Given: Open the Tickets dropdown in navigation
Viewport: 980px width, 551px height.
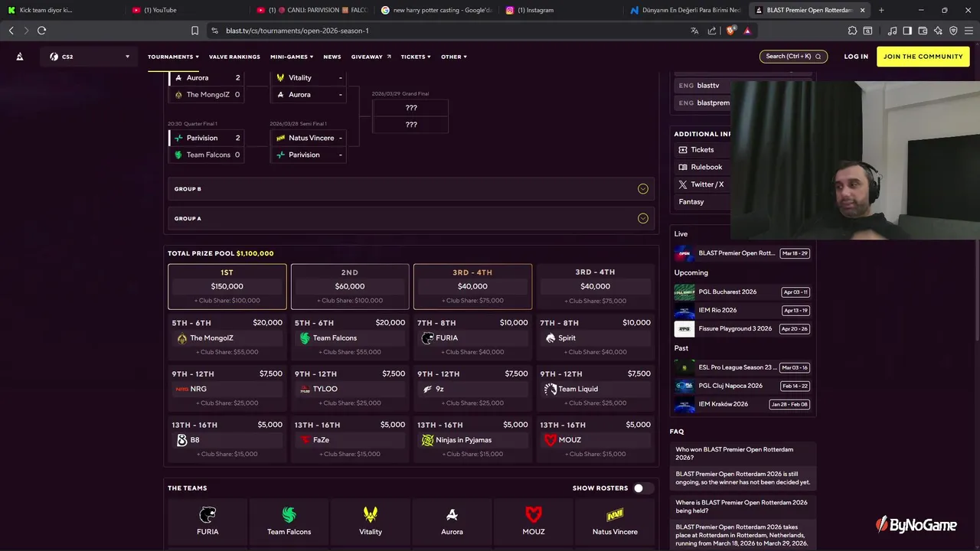Looking at the screenshot, I should click(x=416, y=57).
